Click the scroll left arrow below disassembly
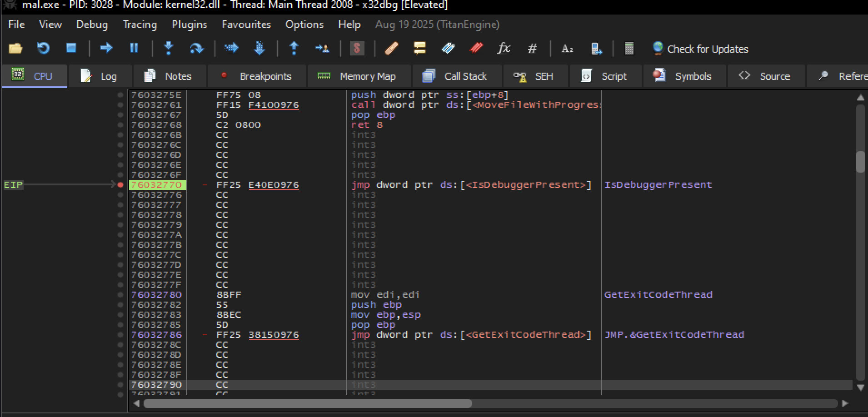The width and height of the screenshot is (868, 417). click(x=136, y=403)
